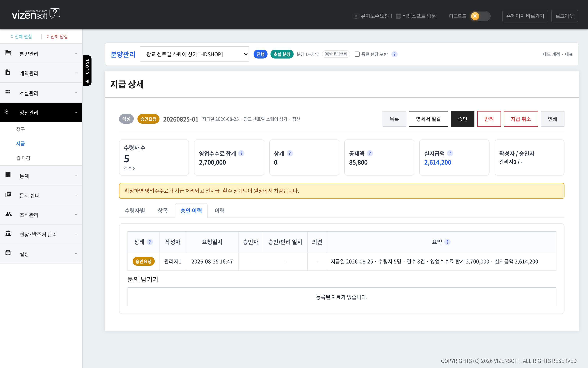Image resolution: width=588 pixels, height=368 pixels.
Task: Click the 유지보수요청 link
Action: 374,16
